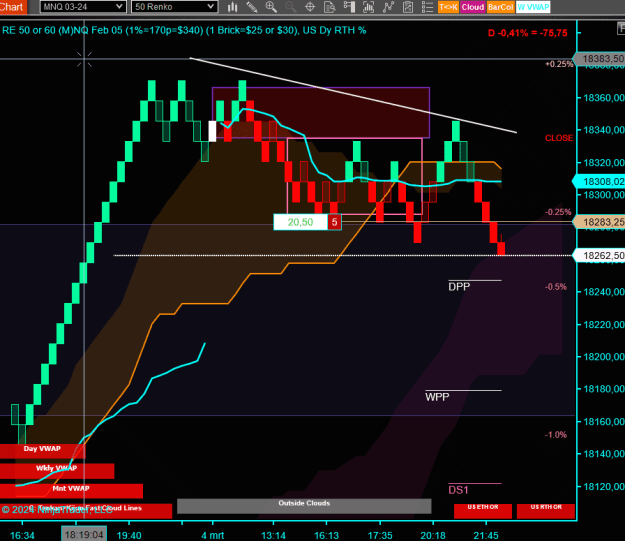625x541 pixels.
Task: Toggle the W VWAP toolbar button
Action: click(x=533, y=7)
